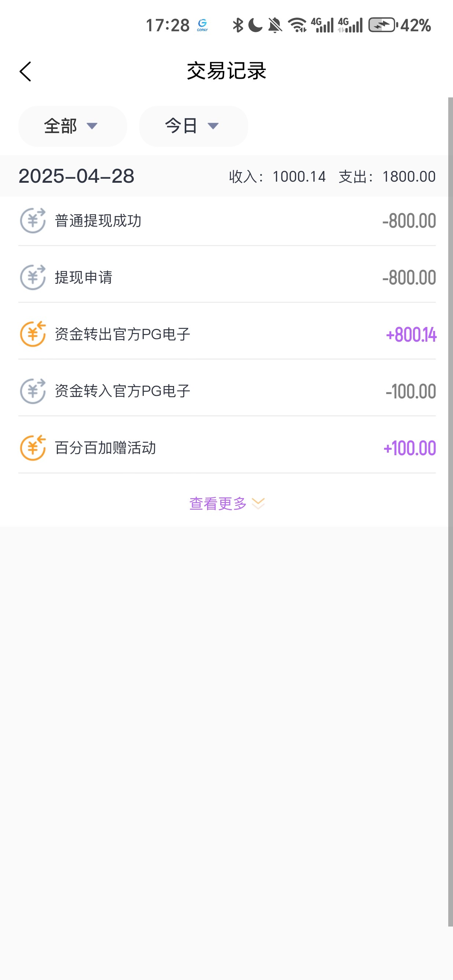Viewport: 453px width, 980px height.
Task: Tap the 2025-04-28 date header
Action: tap(76, 176)
